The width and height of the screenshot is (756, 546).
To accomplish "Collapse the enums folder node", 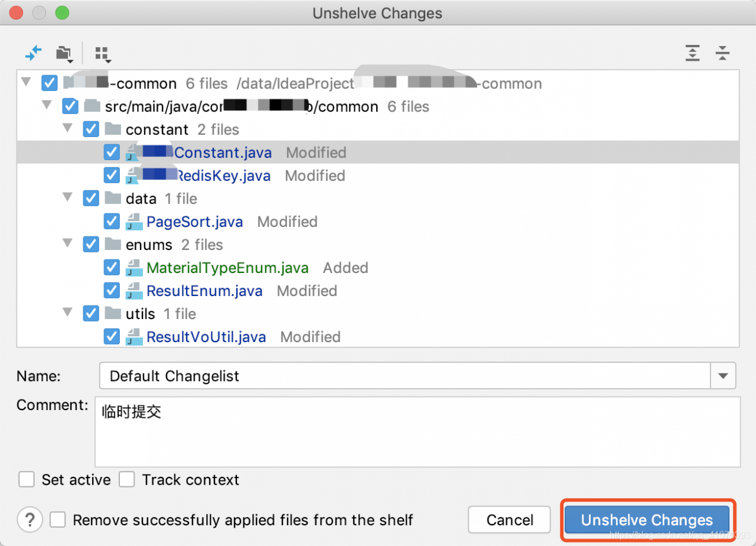I will tap(69, 243).
